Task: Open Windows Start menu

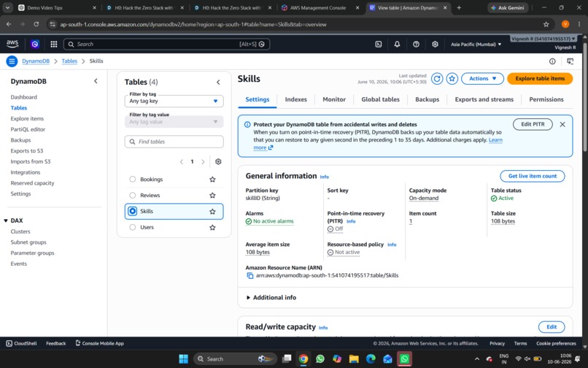Action: (183, 359)
